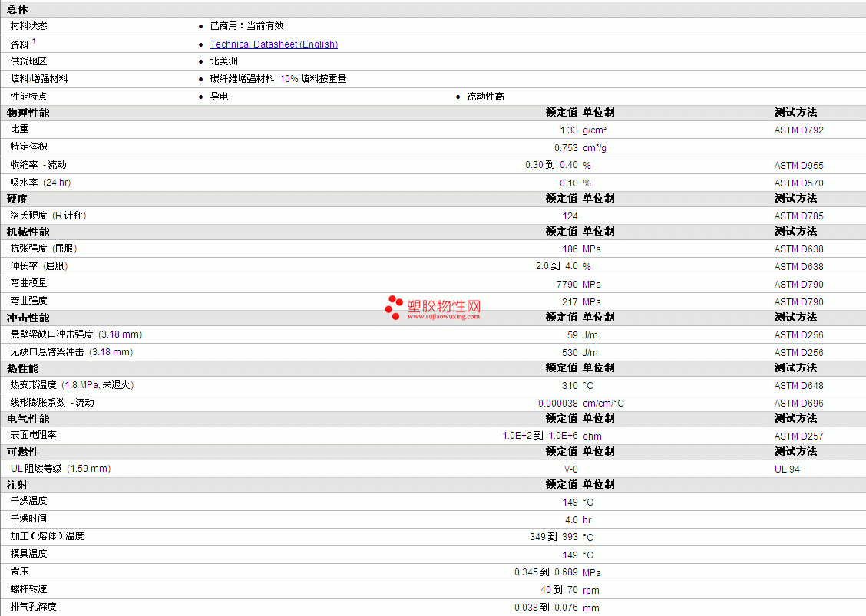Click the 加工(熔体)温度 label
The height and width of the screenshot is (616, 866).
[x=47, y=536]
